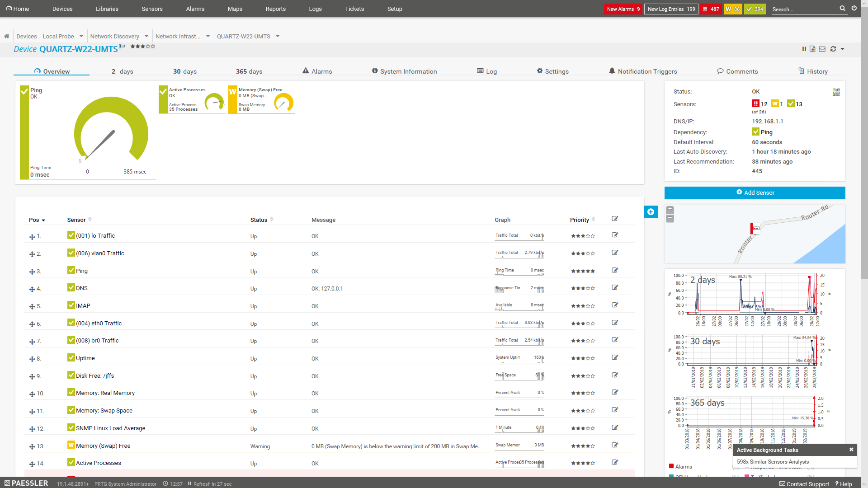Set priority stars for vlan0 Traffic sensor

[x=583, y=253]
